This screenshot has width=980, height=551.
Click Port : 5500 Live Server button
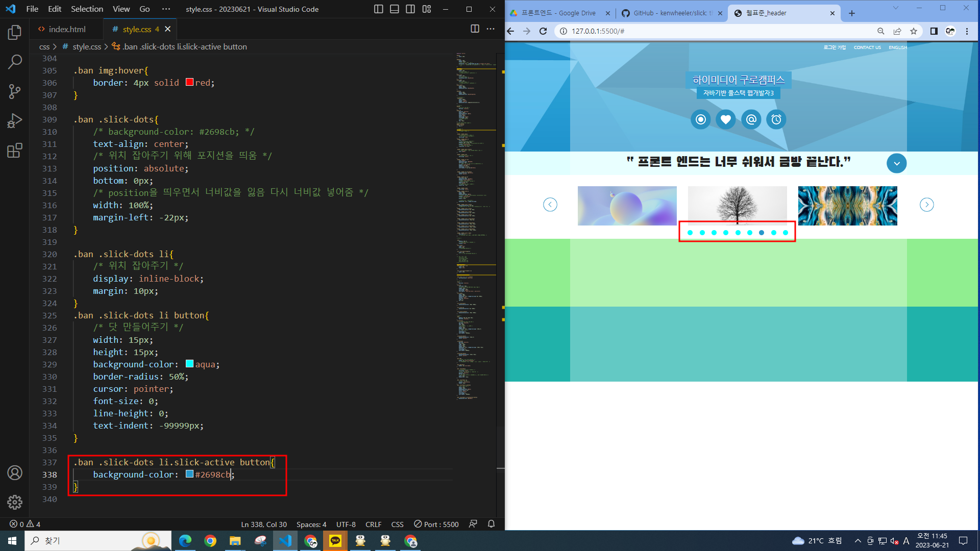[436, 524]
